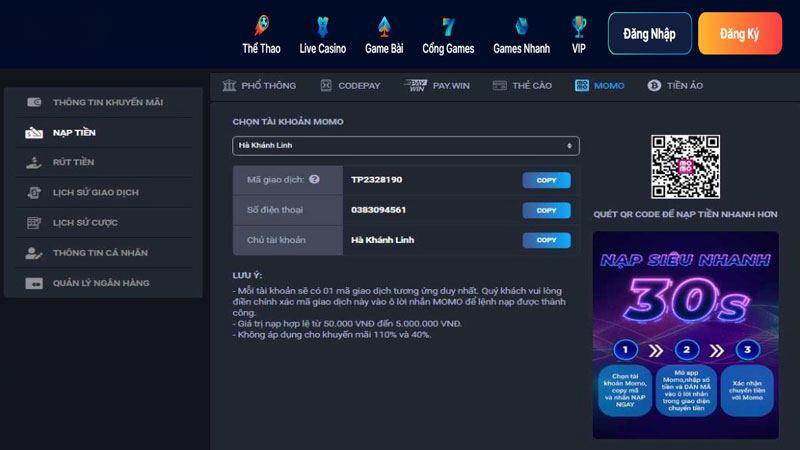Viewport: 800px width, 450px height.
Task: Switch to the PHỔ THÔNG tab
Action: [x=259, y=86]
